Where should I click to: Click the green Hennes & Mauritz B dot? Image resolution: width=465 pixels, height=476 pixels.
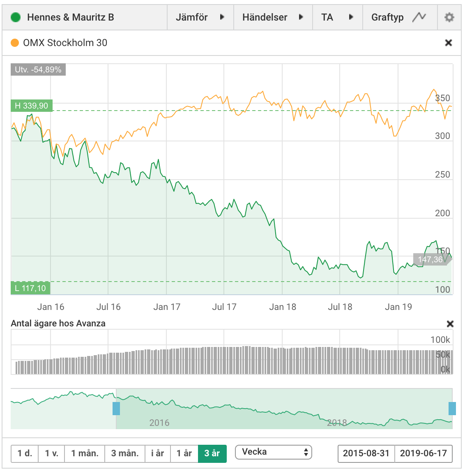tap(16, 17)
